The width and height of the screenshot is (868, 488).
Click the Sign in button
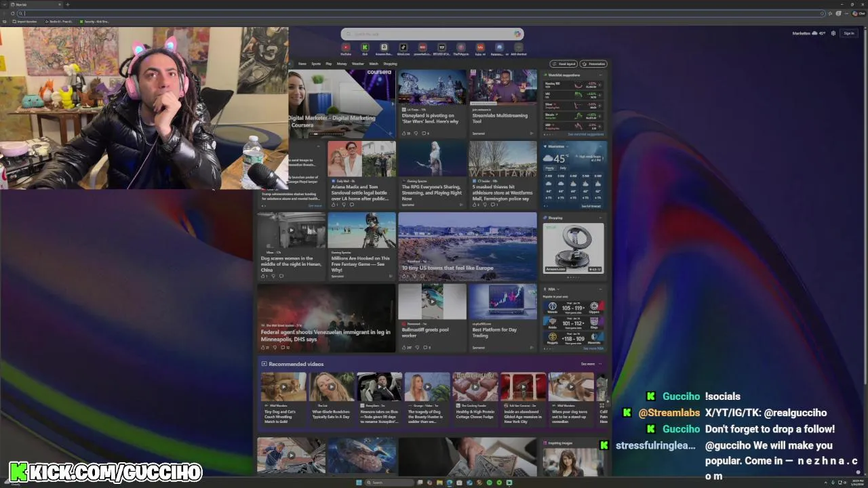[x=848, y=33]
